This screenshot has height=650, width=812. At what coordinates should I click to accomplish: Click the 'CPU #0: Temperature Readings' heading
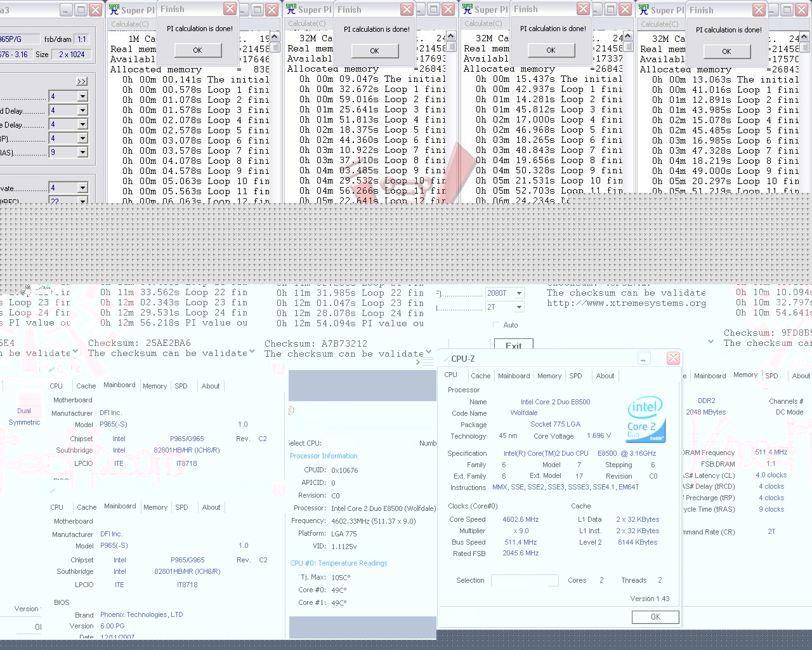pyautogui.click(x=338, y=563)
